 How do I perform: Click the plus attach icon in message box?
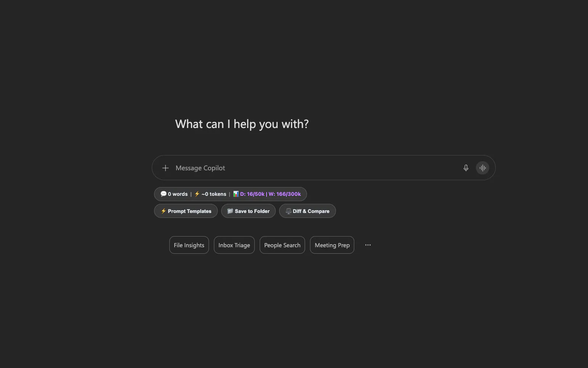[165, 168]
